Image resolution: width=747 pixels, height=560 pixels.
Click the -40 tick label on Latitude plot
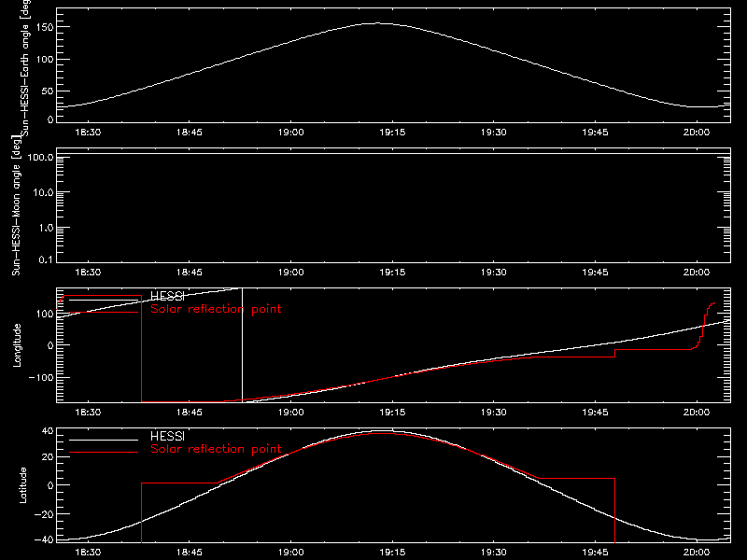tap(44, 539)
